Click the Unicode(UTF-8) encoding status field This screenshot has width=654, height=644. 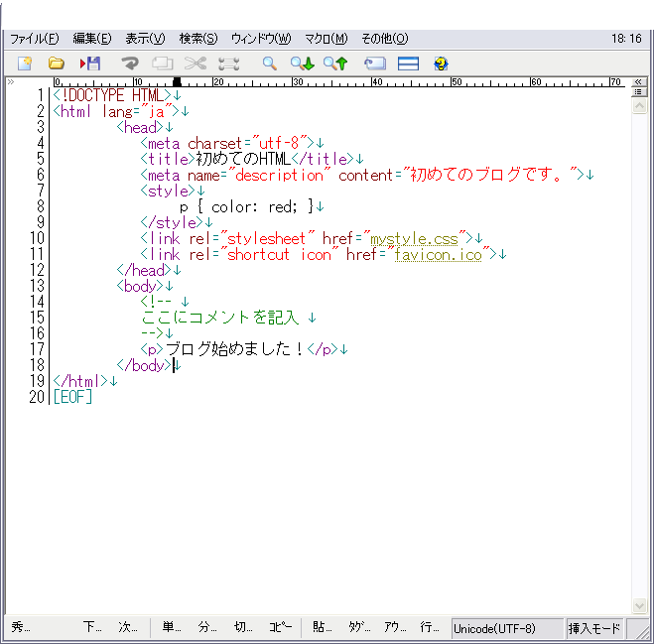[507, 628]
